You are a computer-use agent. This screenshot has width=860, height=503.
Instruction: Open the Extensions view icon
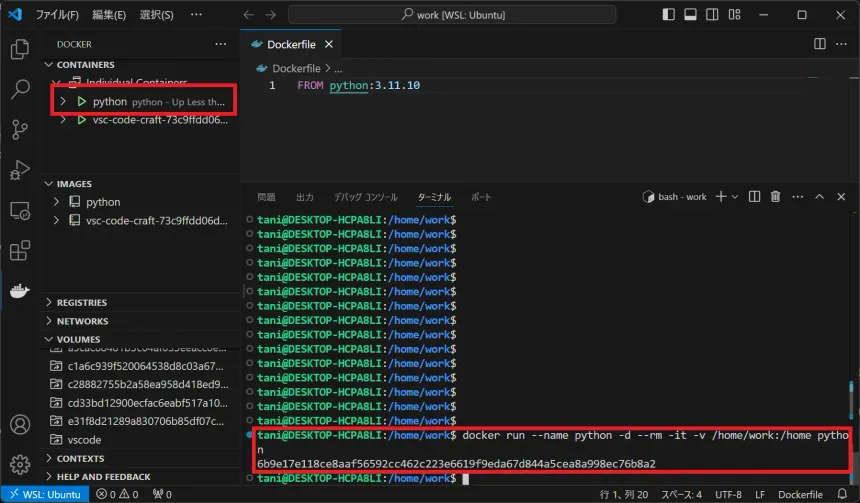pyautogui.click(x=20, y=251)
